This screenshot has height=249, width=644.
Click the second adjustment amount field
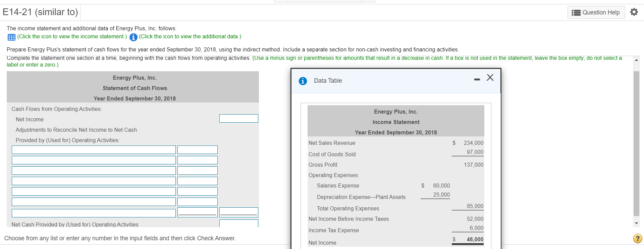[198, 160]
